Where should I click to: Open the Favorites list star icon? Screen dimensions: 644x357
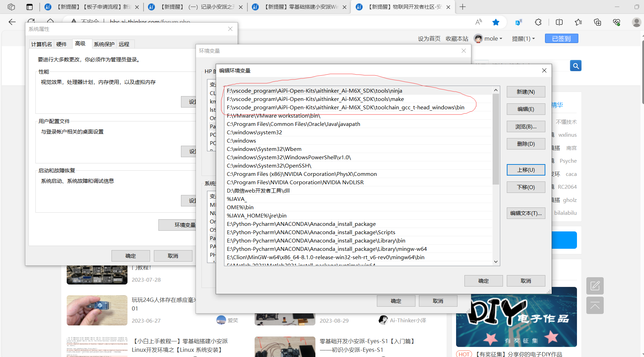tap(578, 22)
